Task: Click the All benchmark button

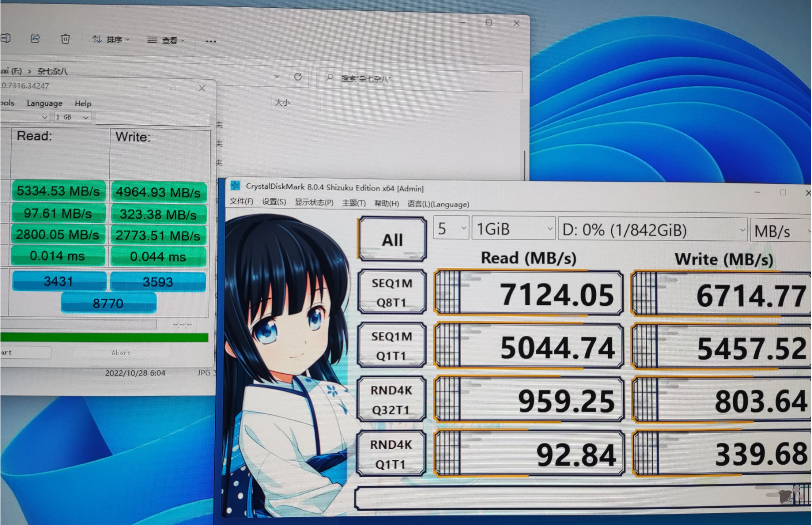Action: pyautogui.click(x=392, y=239)
